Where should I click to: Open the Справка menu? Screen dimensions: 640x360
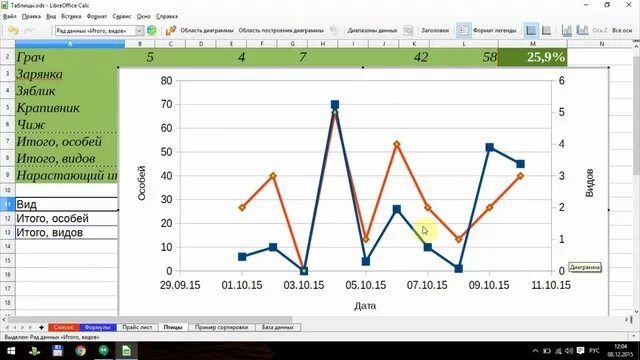pos(167,16)
